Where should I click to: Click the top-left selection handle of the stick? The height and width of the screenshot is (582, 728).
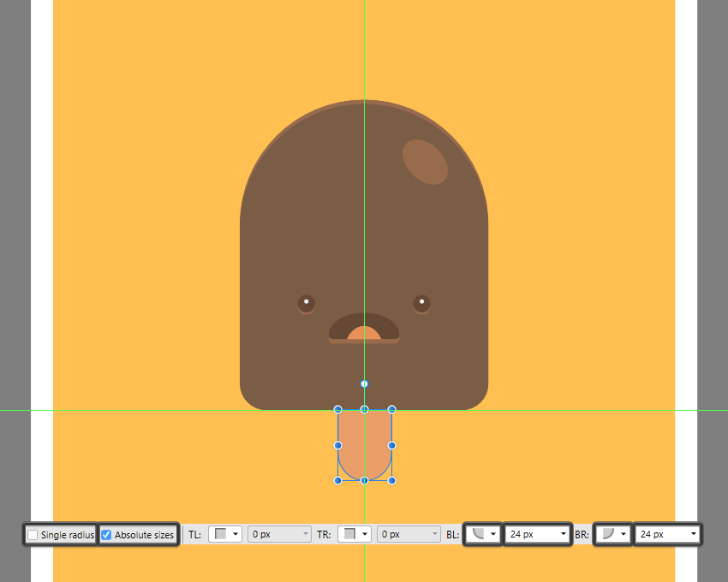pos(337,410)
